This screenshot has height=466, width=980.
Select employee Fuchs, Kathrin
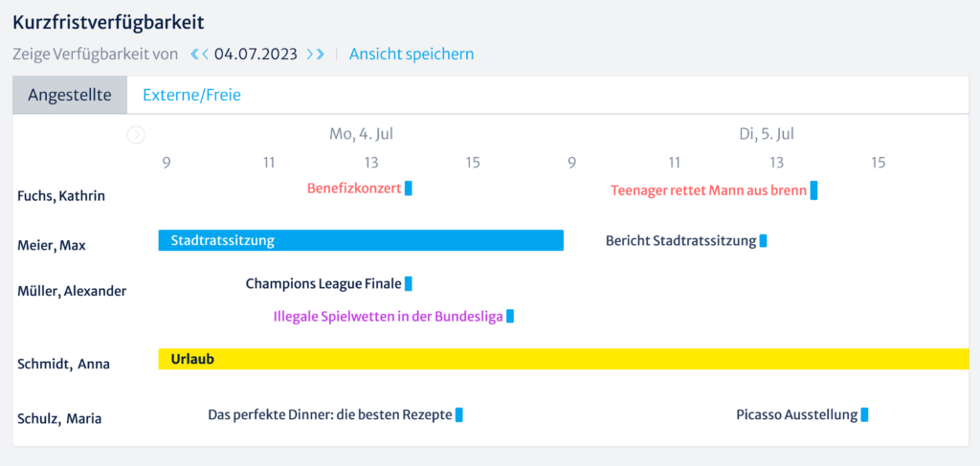click(61, 196)
